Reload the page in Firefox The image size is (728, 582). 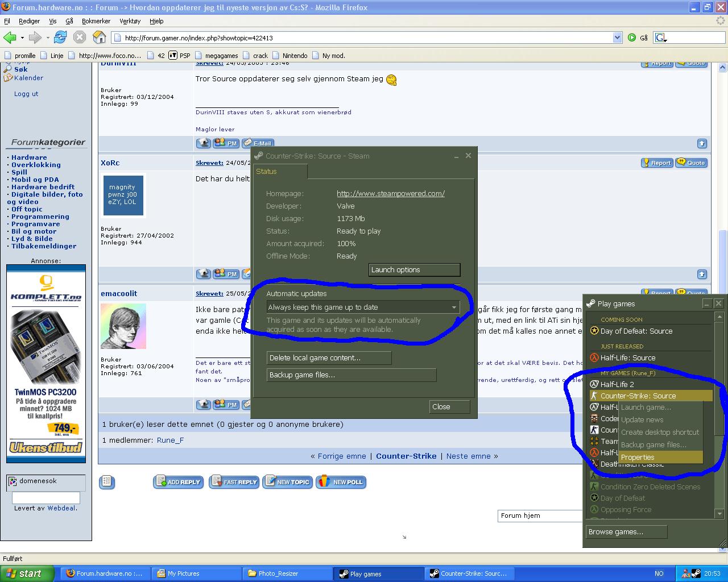(60, 38)
